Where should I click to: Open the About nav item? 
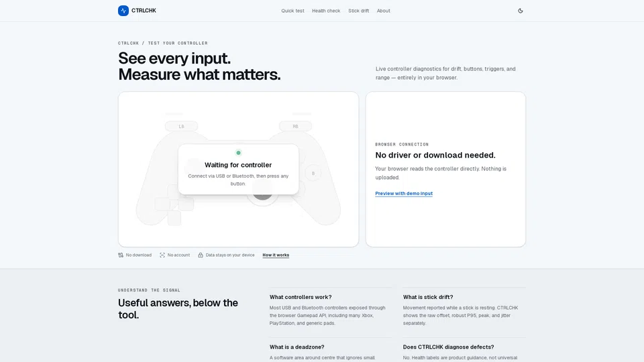point(384,11)
